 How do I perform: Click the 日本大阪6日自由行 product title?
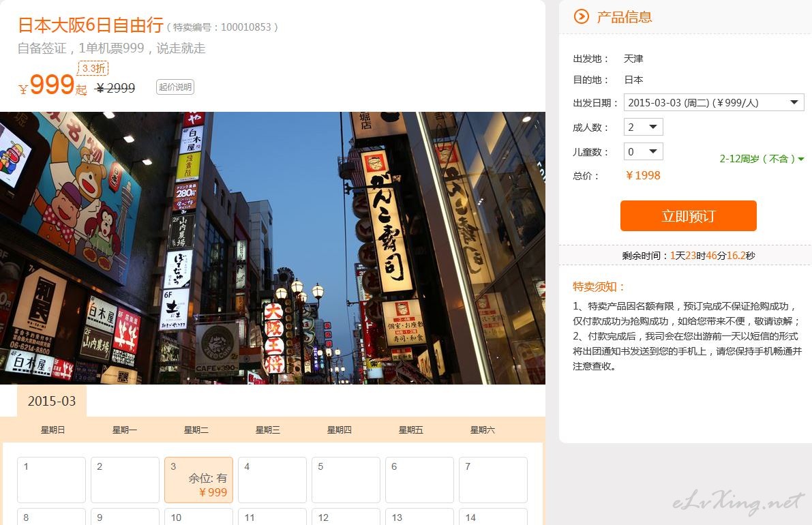click(x=90, y=25)
